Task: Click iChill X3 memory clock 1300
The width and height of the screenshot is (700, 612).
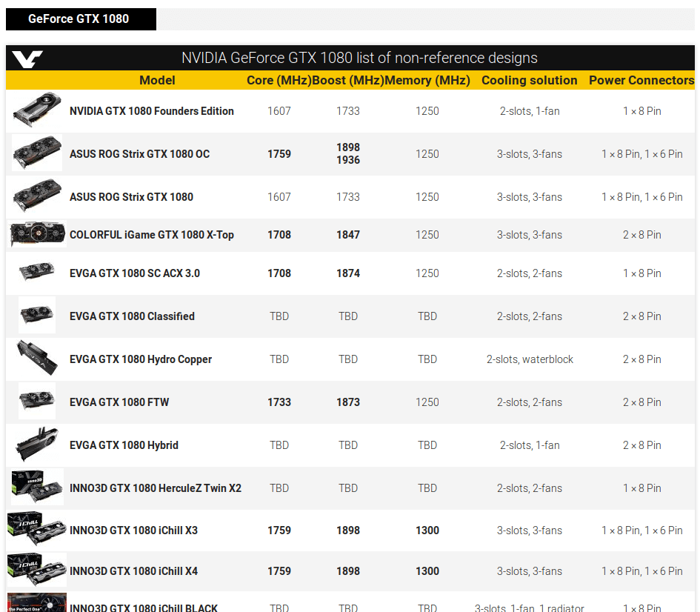Action: [x=427, y=530]
